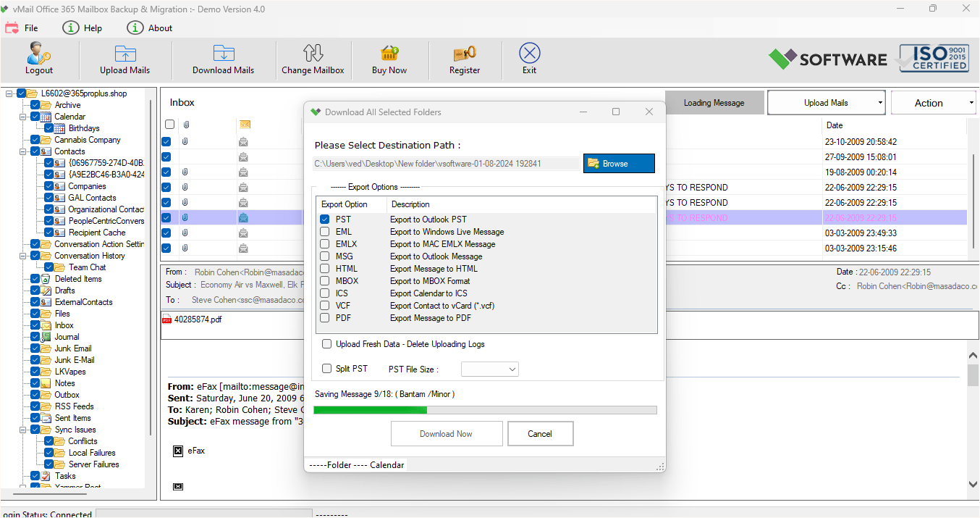Click the destination path field

click(x=447, y=164)
